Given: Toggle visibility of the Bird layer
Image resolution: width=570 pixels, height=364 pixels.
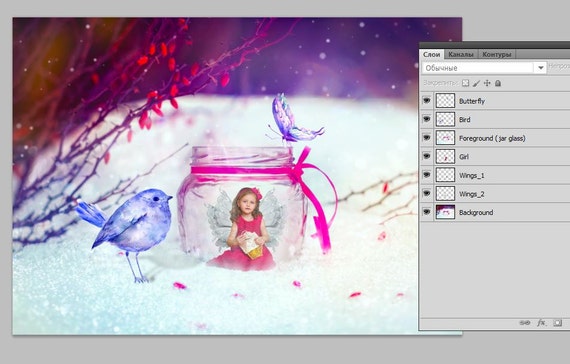Looking at the screenshot, I should (427, 119).
